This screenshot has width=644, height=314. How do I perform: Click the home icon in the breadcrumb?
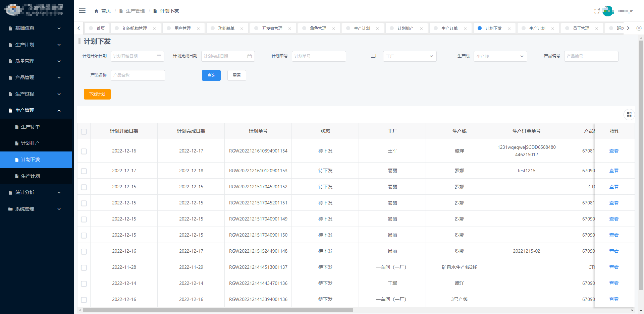click(x=96, y=11)
